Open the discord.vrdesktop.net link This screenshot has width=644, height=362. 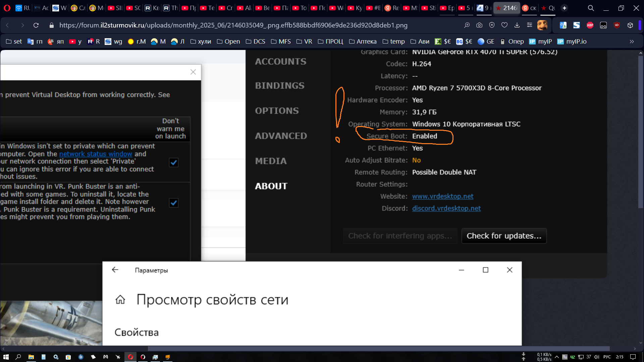pos(446,208)
